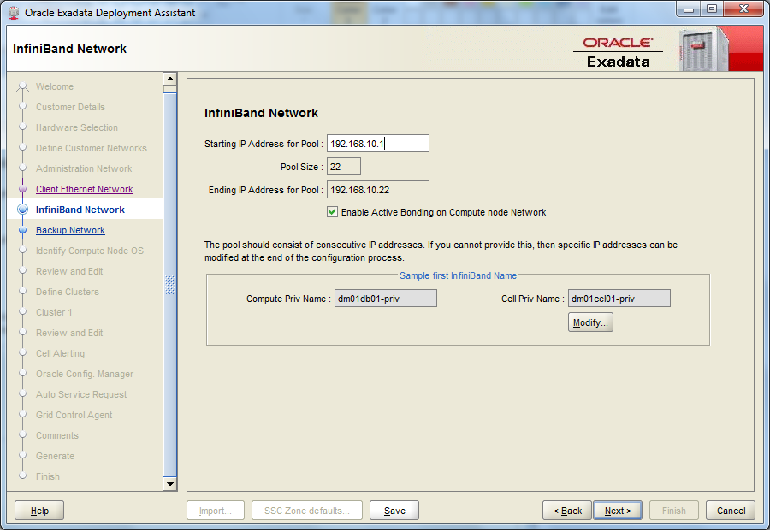This screenshot has height=532, width=770.
Task: Click the Cluster 1 step
Action: pyautogui.click(x=54, y=313)
